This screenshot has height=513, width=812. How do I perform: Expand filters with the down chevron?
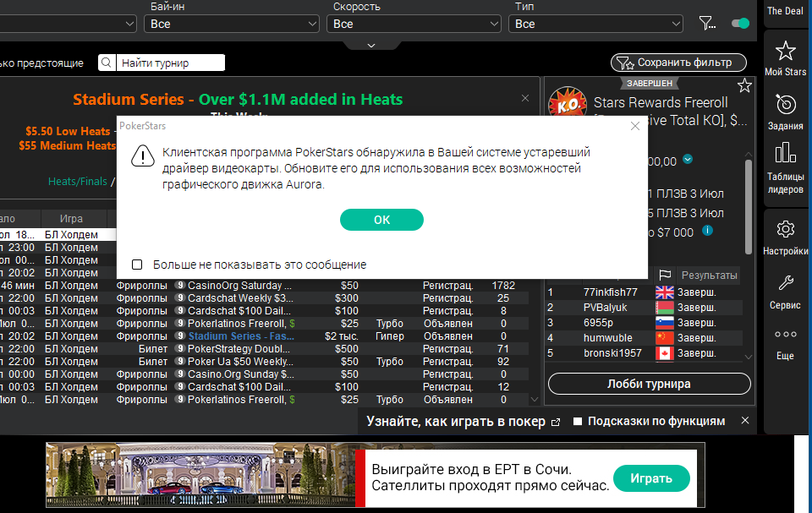371,46
